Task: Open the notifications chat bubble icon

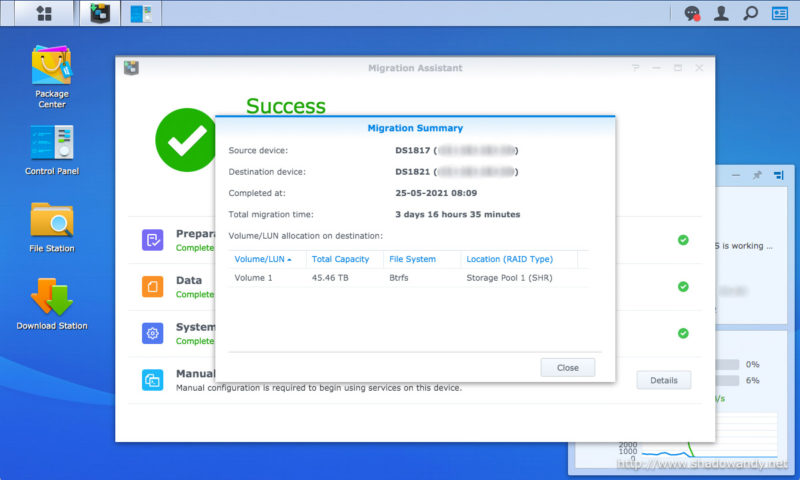Action: (x=692, y=13)
